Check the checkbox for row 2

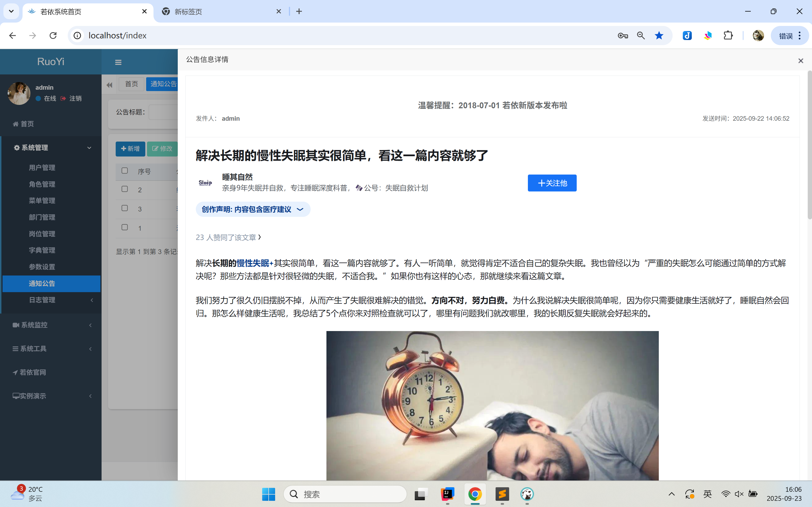click(x=125, y=189)
